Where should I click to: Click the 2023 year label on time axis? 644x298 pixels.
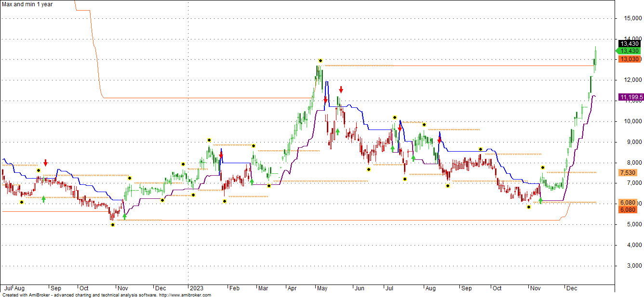pos(196,288)
